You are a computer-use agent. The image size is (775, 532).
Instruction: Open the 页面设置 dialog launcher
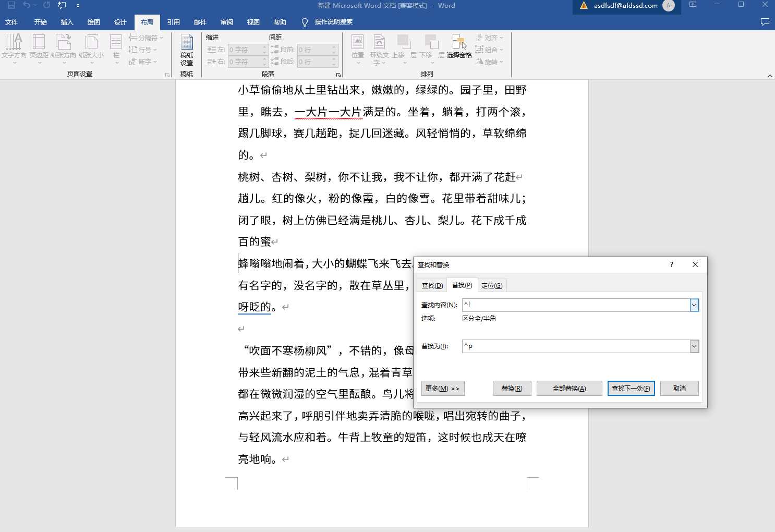point(167,75)
